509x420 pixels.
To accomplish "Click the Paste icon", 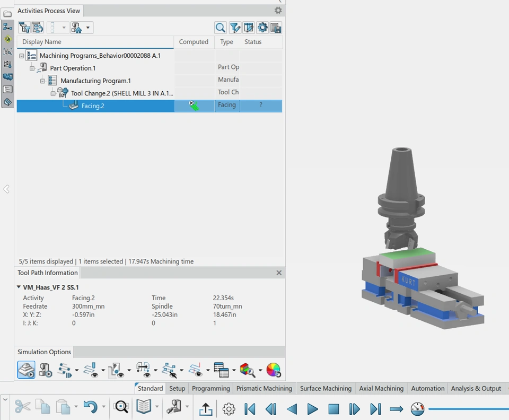I will [63, 406].
